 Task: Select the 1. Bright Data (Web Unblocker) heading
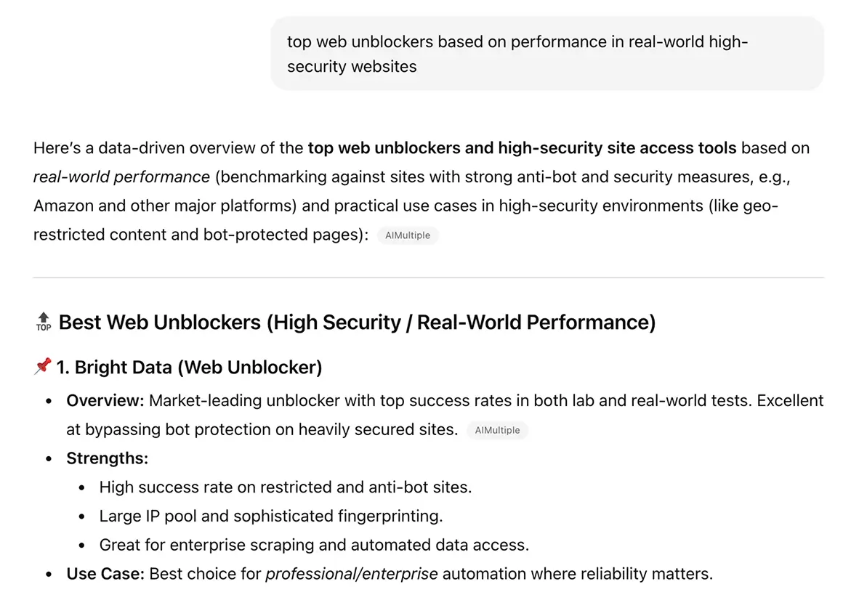(189, 367)
